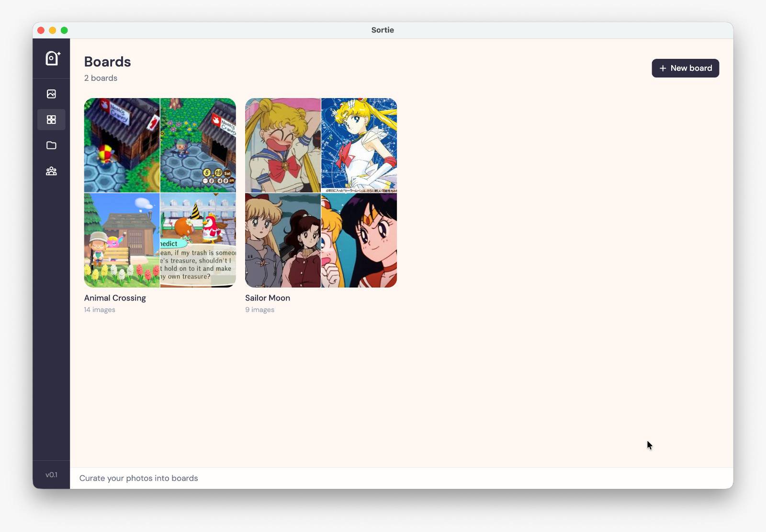The image size is (766, 532).
Task: Click the Sortie app logo icon
Action: coord(52,58)
